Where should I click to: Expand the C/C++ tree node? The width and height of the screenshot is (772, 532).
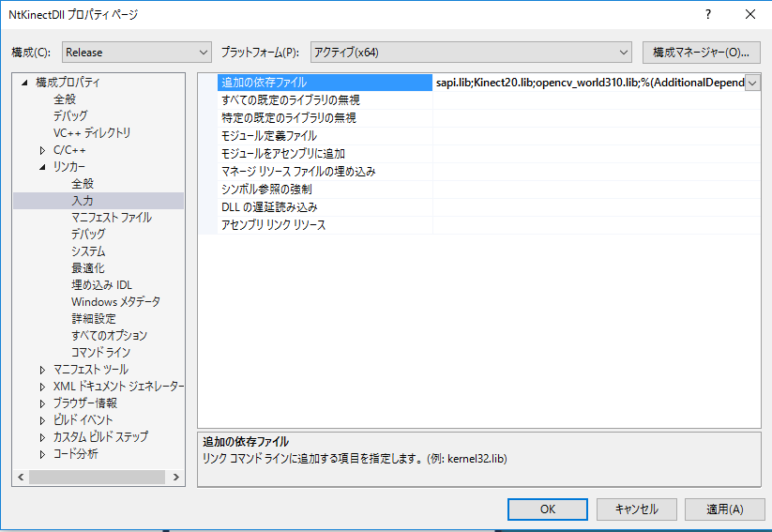[42, 150]
